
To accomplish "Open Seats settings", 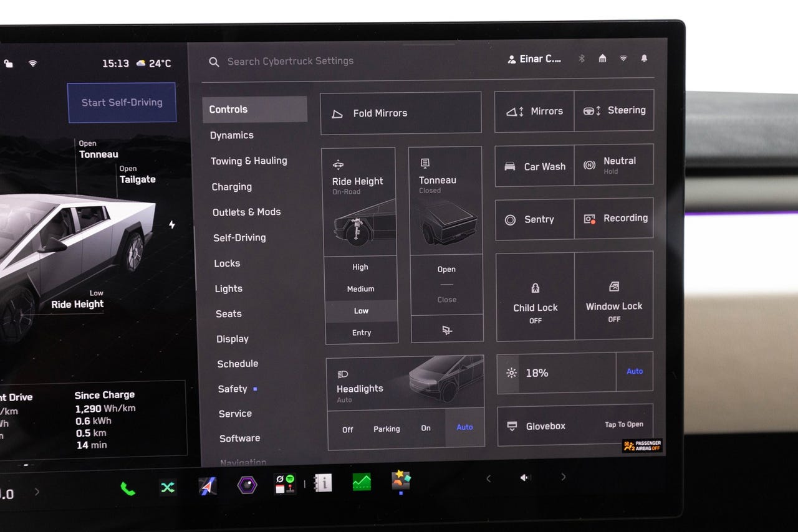I will [x=229, y=314].
